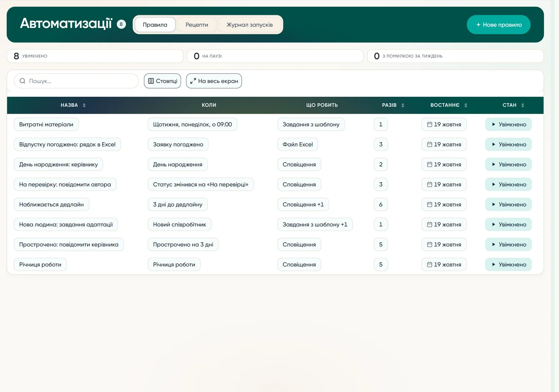The width and height of the screenshot is (559, 392).
Task: Toggle Увімкнено status for Відпустку погоджено rule
Action: pos(509,144)
